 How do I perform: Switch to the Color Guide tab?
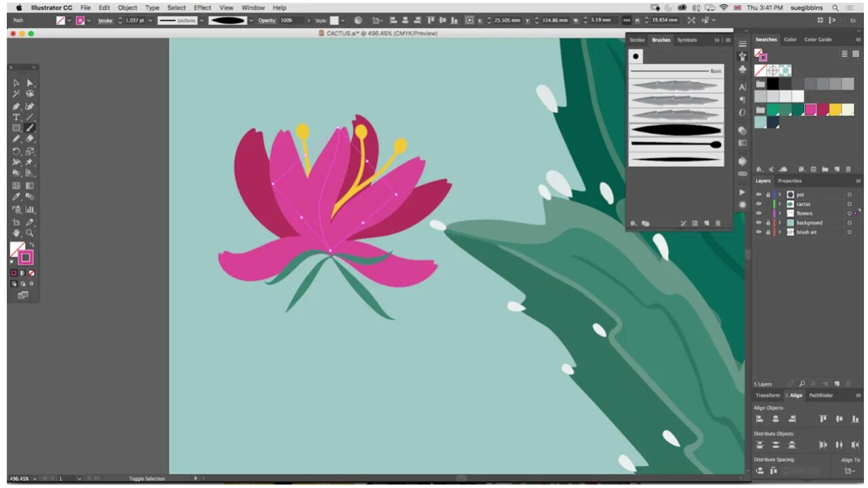[x=818, y=39]
